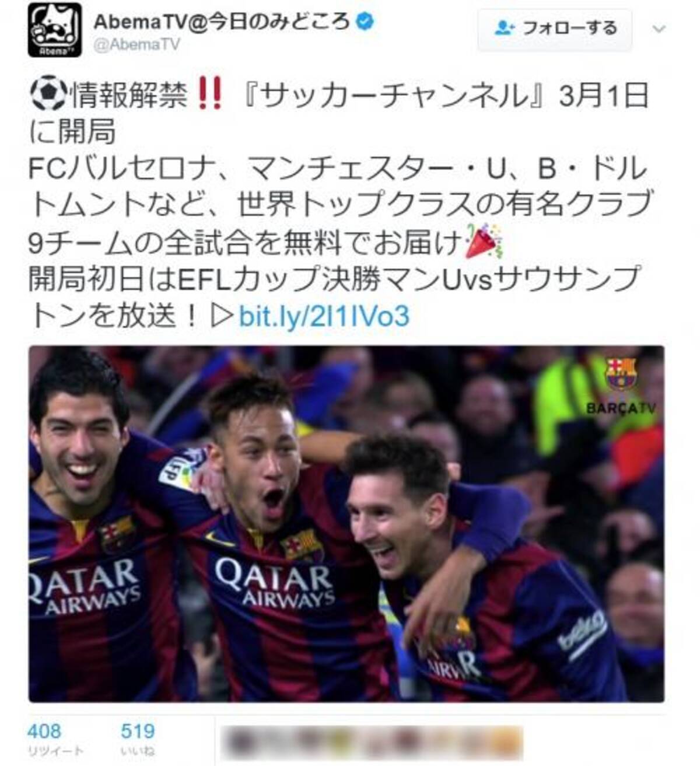This screenshot has width=700, height=766.
Task: Click the red double exclamation emoji
Action: (x=210, y=95)
